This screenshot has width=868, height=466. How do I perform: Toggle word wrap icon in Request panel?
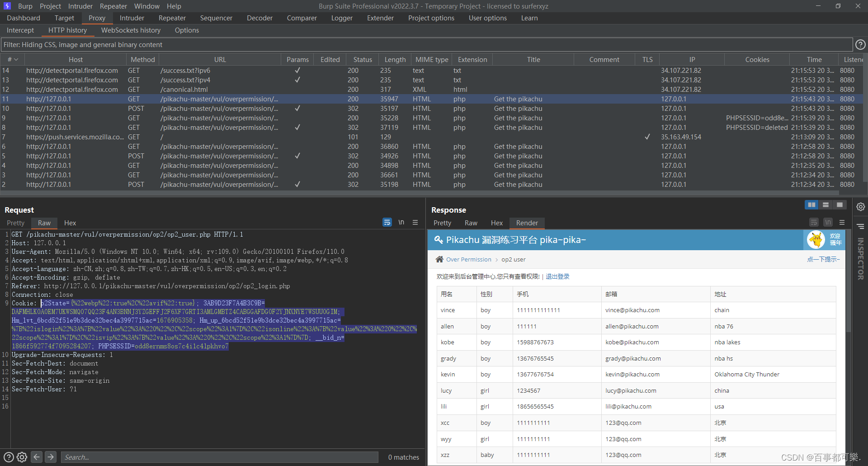(387, 223)
